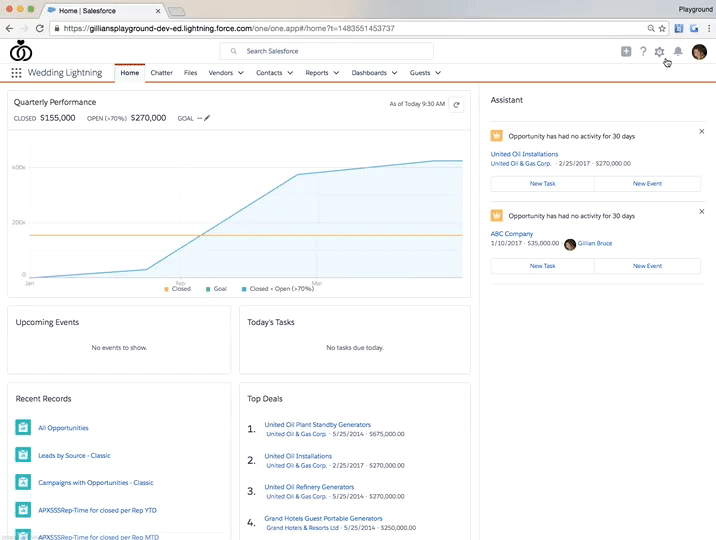Reload the browser page
This screenshot has width=716, height=540.
[x=40, y=28]
